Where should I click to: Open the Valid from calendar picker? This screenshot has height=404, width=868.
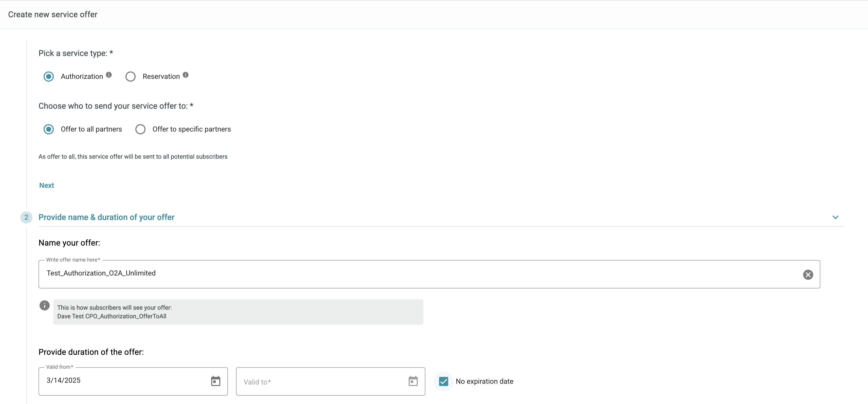coord(216,381)
